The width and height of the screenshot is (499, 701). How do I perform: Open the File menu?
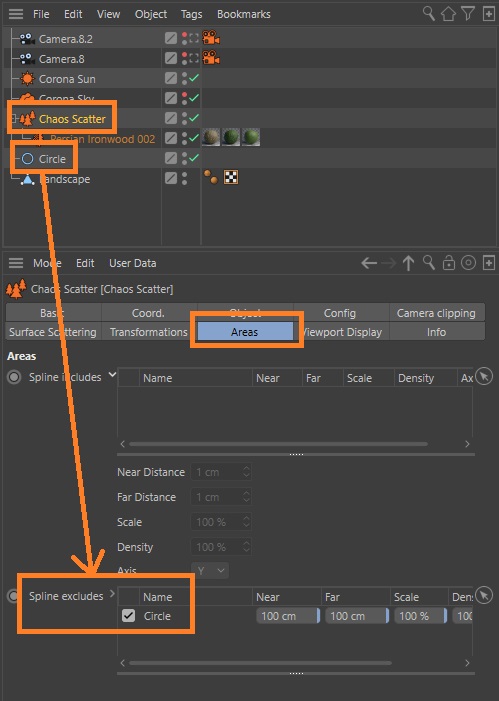(41, 14)
